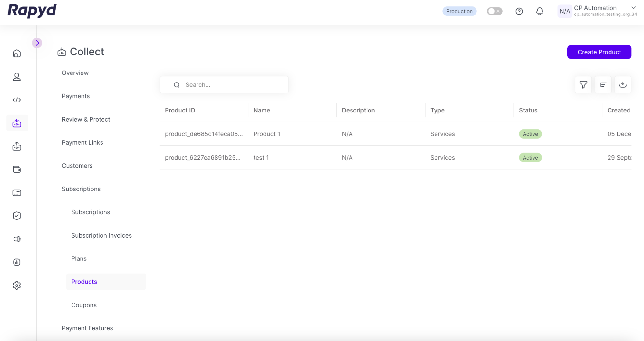Open the shield verification icon
The width and height of the screenshot is (644, 341).
click(x=17, y=216)
